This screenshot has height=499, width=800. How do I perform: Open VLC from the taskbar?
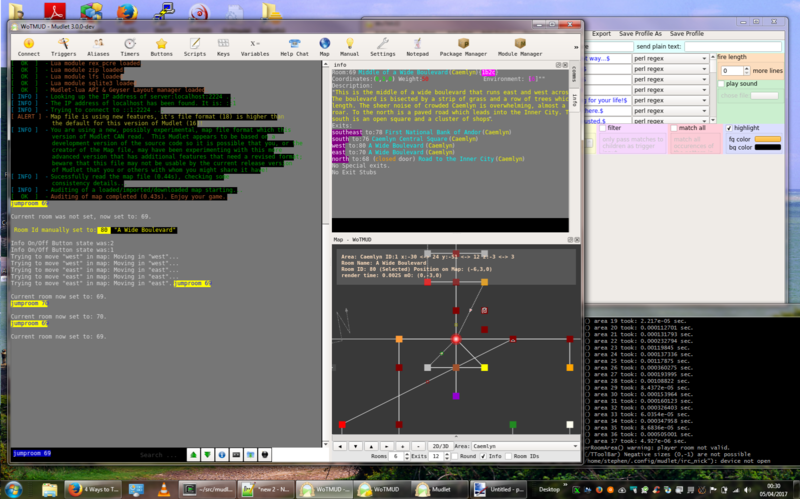tap(164, 489)
